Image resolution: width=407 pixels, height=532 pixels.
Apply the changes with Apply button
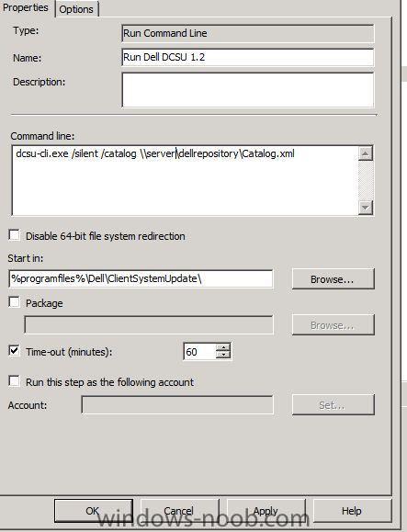(266, 511)
